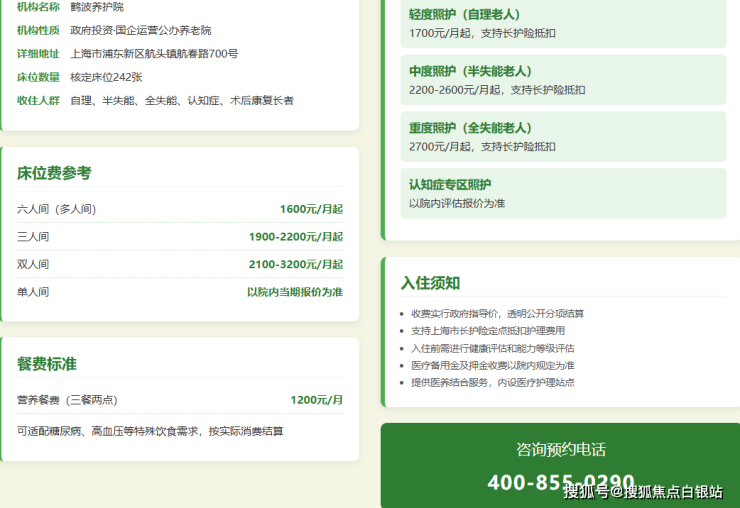Click the bullet 医疗备用金及押金收费以院内规定为准
Viewport: 740px width, 508px height.
[x=493, y=365]
